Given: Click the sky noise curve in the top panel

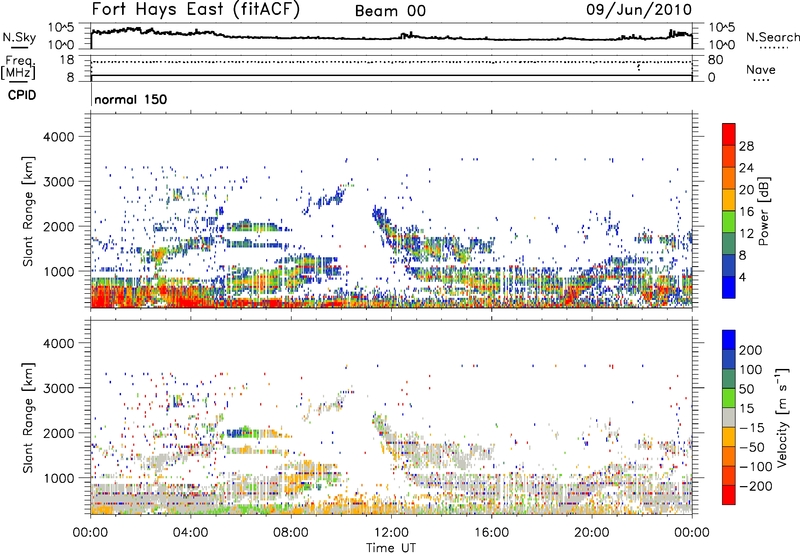Looking at the screenshot, I should click(391, 37).
